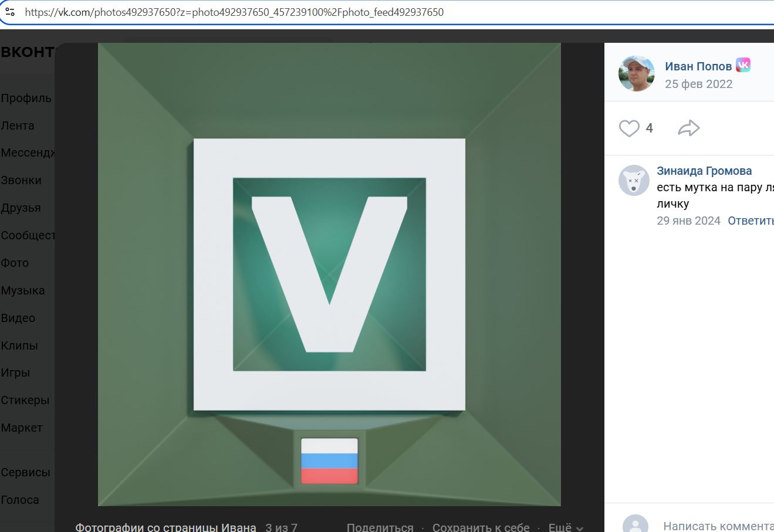Click the ВКОНТАКТЕ logo text

pos(28,52)
